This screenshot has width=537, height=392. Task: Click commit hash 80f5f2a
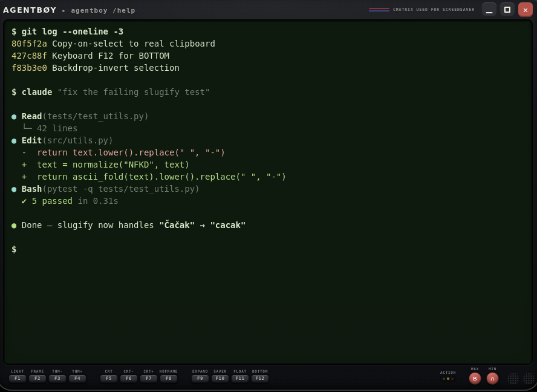(29, 44)
